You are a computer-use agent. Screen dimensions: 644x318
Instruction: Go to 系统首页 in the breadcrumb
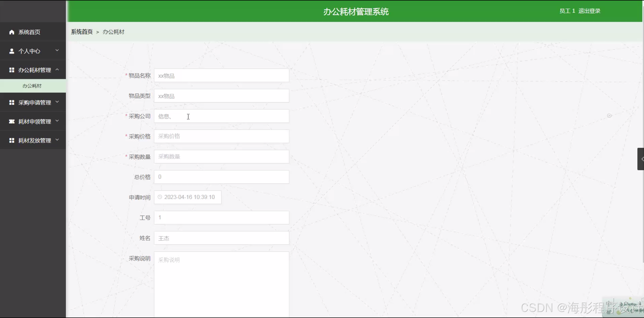pos(82,32)
